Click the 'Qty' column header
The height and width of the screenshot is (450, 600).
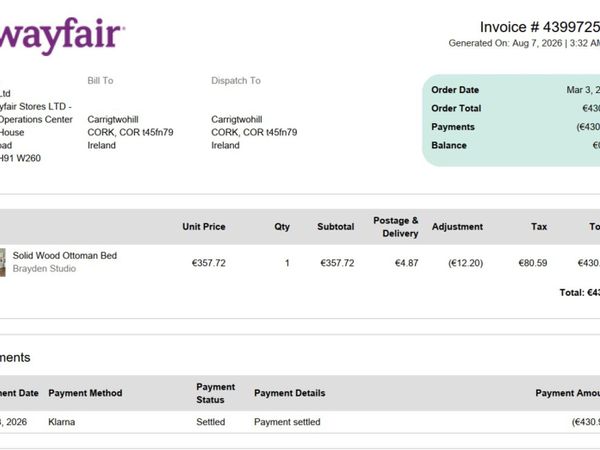pyautogui.click(x=282, y=227)
